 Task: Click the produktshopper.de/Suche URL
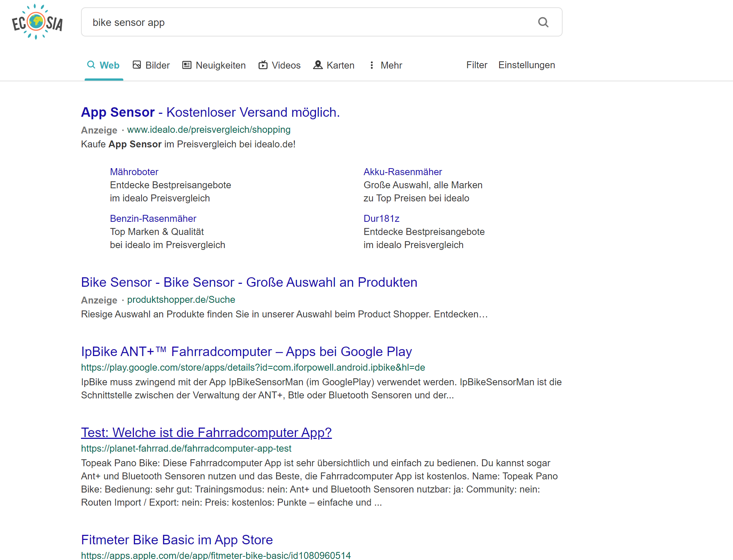coord(181,300)
